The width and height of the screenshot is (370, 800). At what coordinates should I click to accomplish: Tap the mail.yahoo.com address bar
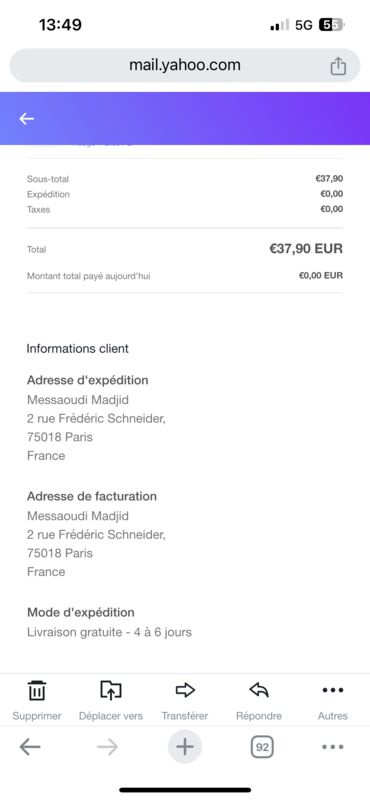(x=185, y=65)
